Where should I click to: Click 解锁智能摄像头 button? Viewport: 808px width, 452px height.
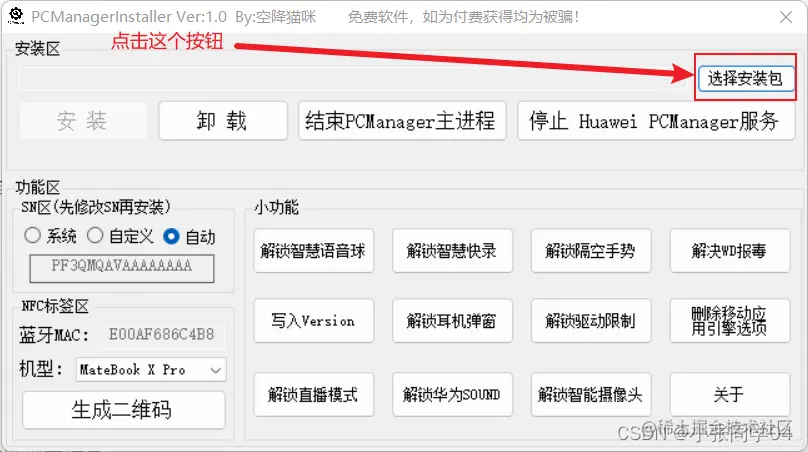[591, 394]
